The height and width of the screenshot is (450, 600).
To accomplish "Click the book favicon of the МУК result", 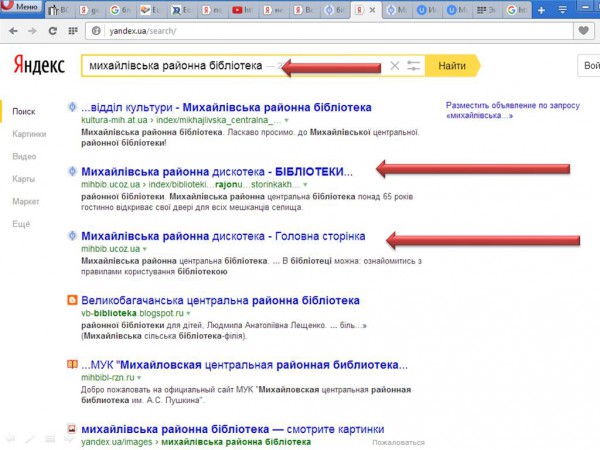I will (72, 364).
